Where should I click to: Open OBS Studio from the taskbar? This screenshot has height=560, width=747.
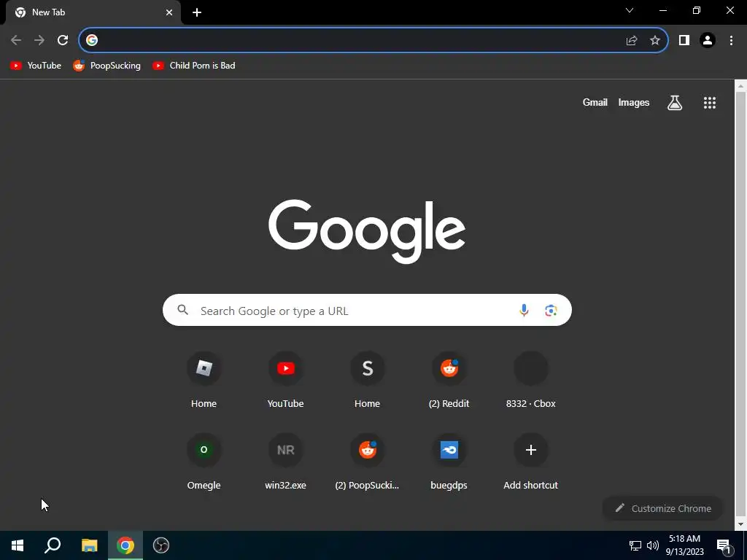[x=161, y=545]
